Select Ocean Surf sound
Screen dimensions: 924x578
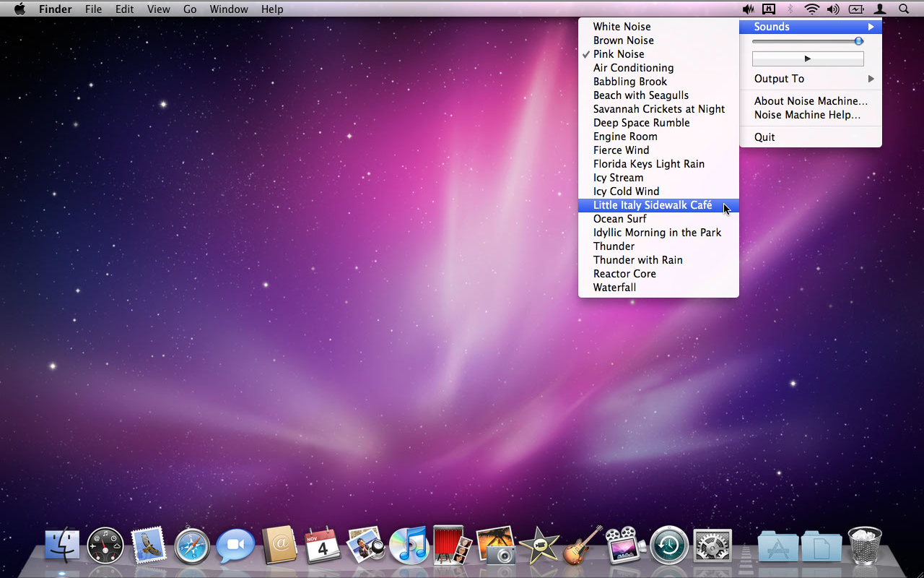658,219
